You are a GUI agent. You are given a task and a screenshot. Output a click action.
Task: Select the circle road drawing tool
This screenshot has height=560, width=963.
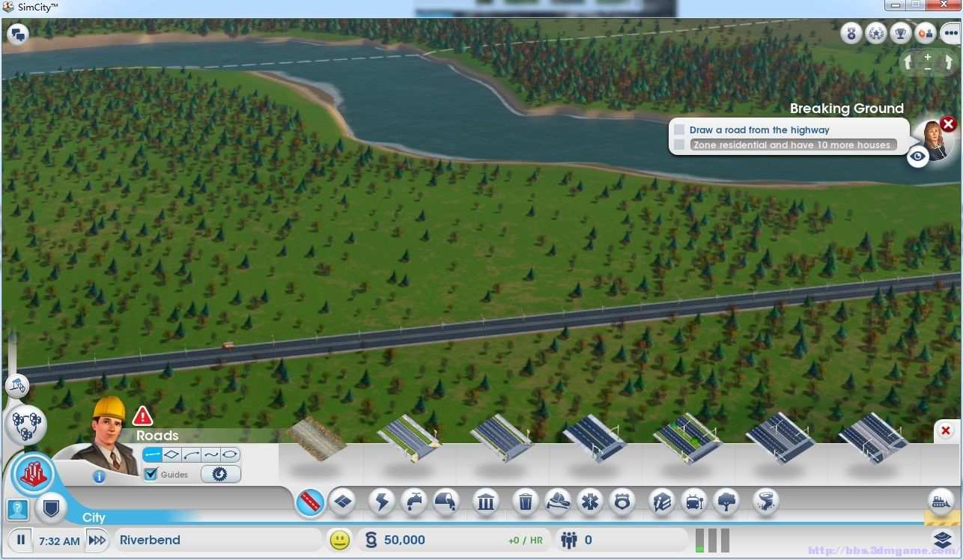coord(230,454)
